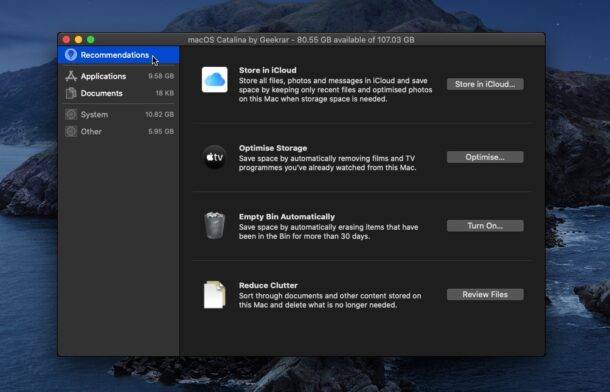
Task: Maximize the window with green button
Action: click(91, 40)
